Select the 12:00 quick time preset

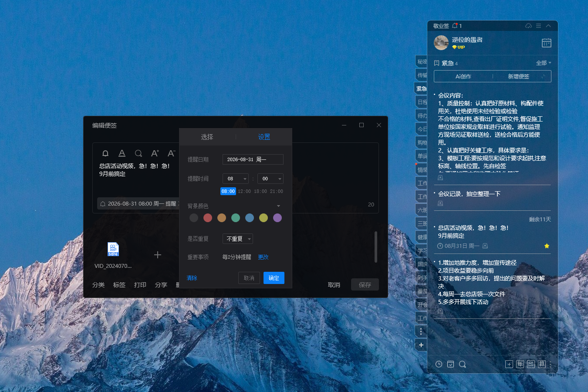(244, 191)
